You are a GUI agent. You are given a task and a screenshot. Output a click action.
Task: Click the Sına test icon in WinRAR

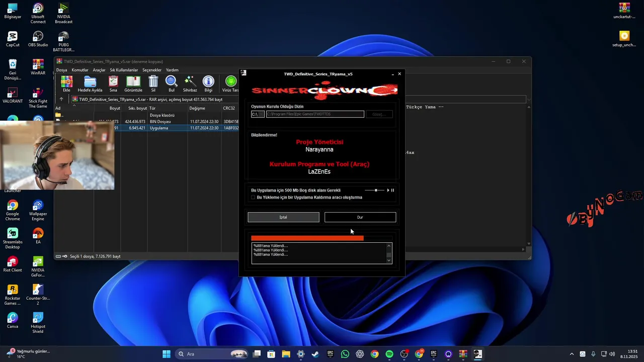tap(113, 84)
